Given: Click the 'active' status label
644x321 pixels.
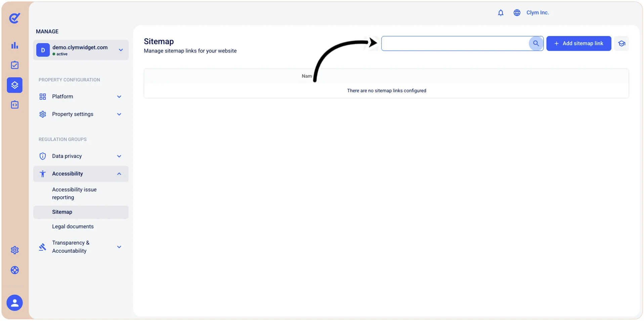Looking at the screenshot, I should pyautogui.click(x=62, y=54).
